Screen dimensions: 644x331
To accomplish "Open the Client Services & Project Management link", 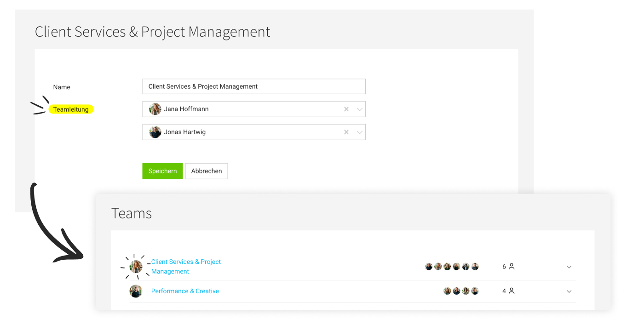I will [186, 267].
